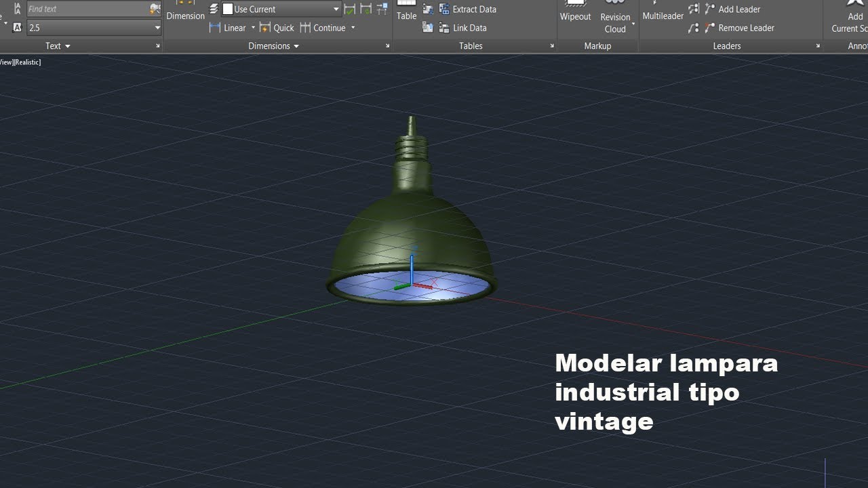868x488 pixels.
Task: Click the Extract Data button
Action: (x=468, y=9)
